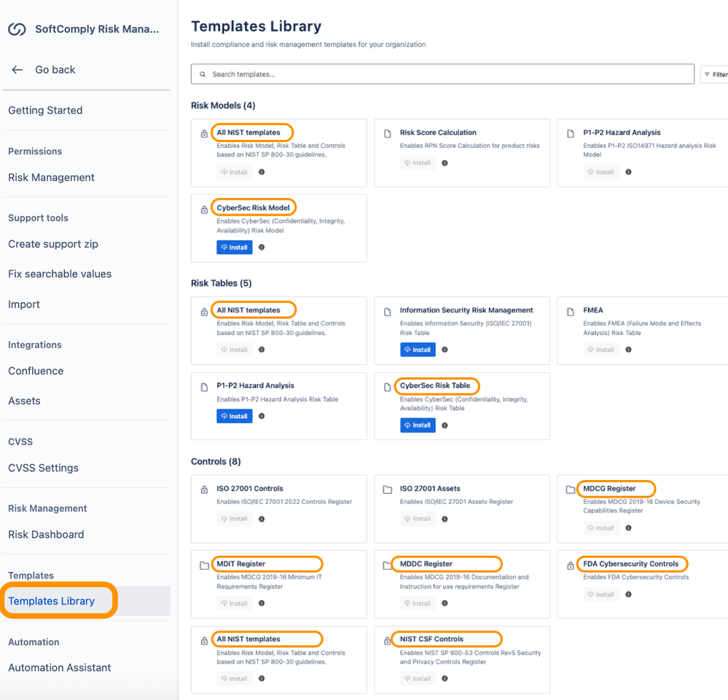Click the back arrow icon beside Go back
Viewport: 728px width, 700px height.
point(17,69)
